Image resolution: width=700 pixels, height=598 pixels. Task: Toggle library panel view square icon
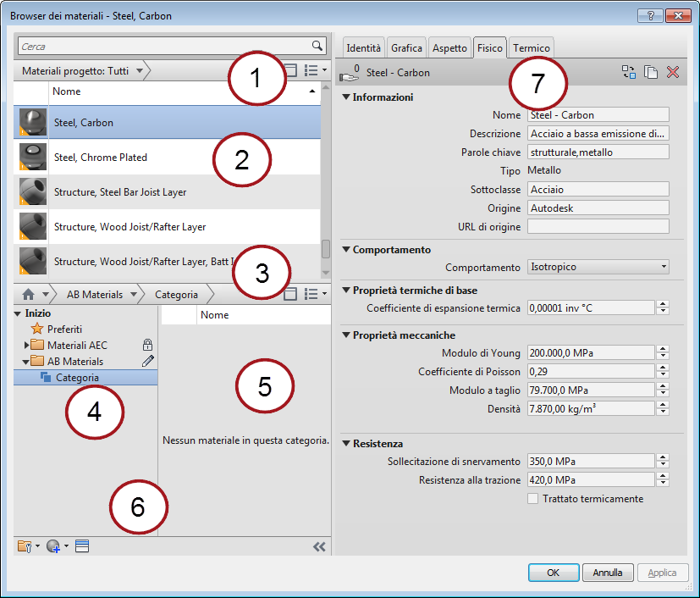[290, 294]
